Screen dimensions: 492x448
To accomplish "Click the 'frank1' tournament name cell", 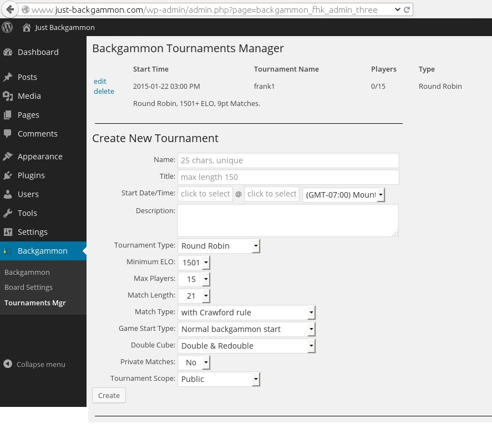I will pos(264,87).
